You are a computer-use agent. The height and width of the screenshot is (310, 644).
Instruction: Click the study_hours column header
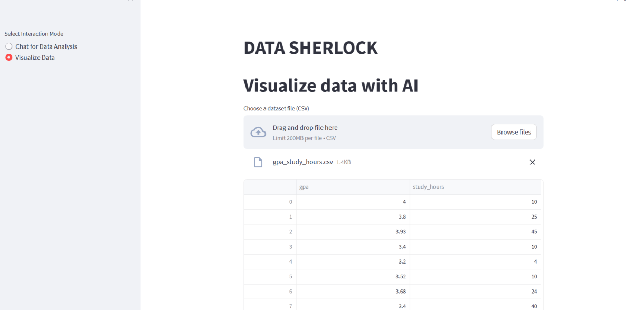point(475,187)
